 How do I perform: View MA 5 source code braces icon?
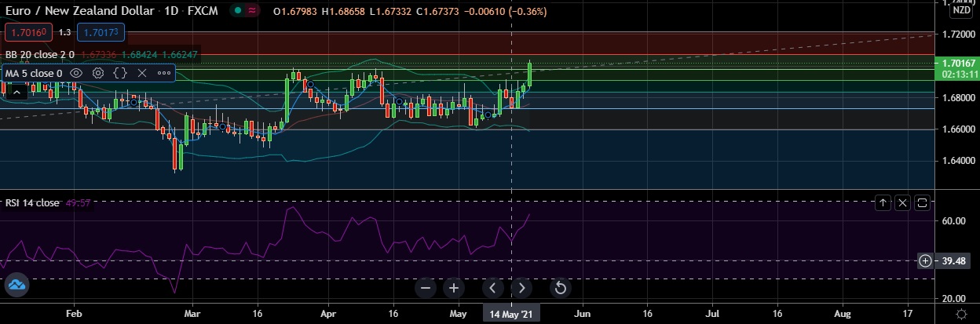click(120, 73)
